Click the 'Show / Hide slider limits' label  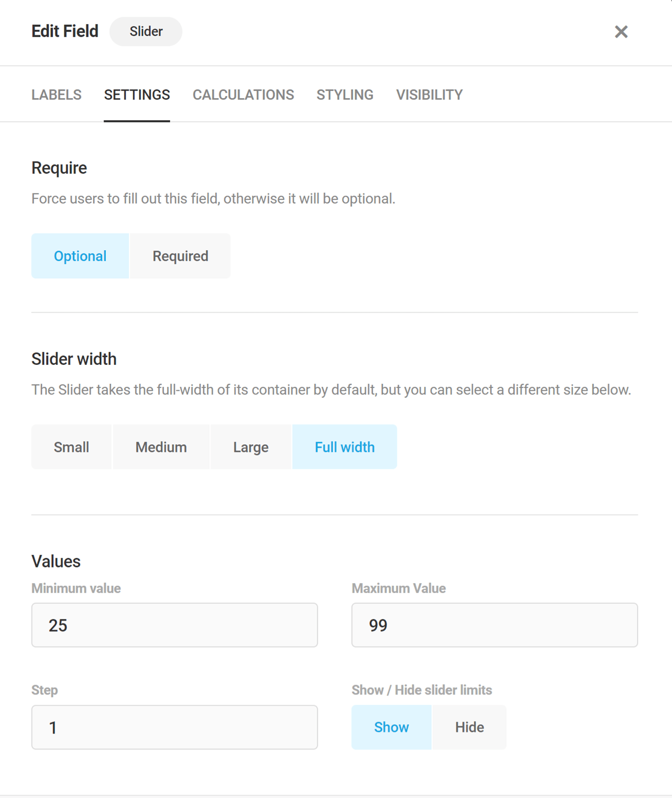click(x=422, y=690)
